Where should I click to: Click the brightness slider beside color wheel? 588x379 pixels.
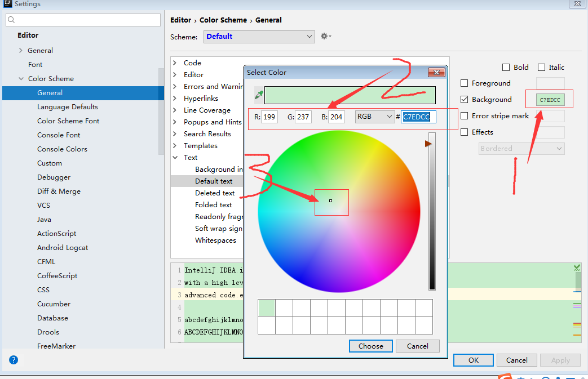point(432,211)
